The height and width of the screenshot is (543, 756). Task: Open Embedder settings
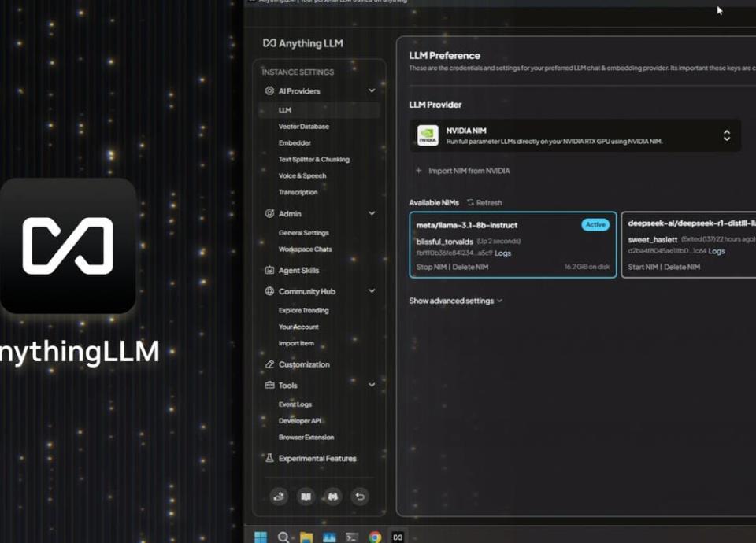[295, 142]
